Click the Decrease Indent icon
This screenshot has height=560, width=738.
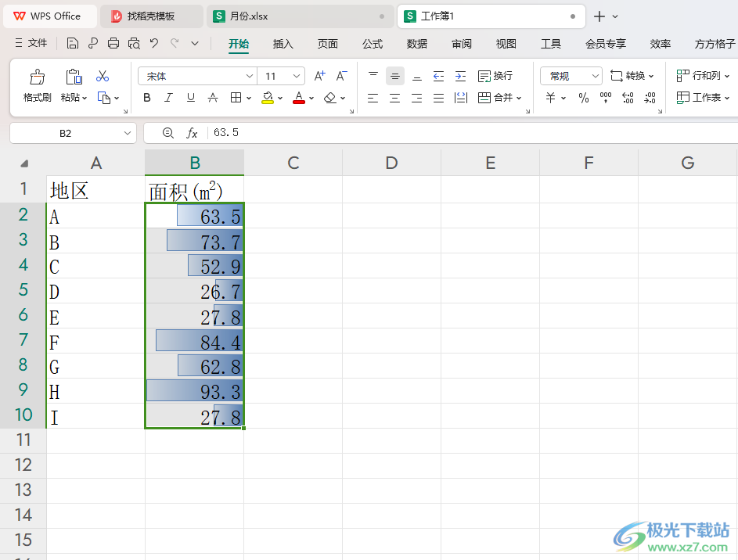click(439, 76)
